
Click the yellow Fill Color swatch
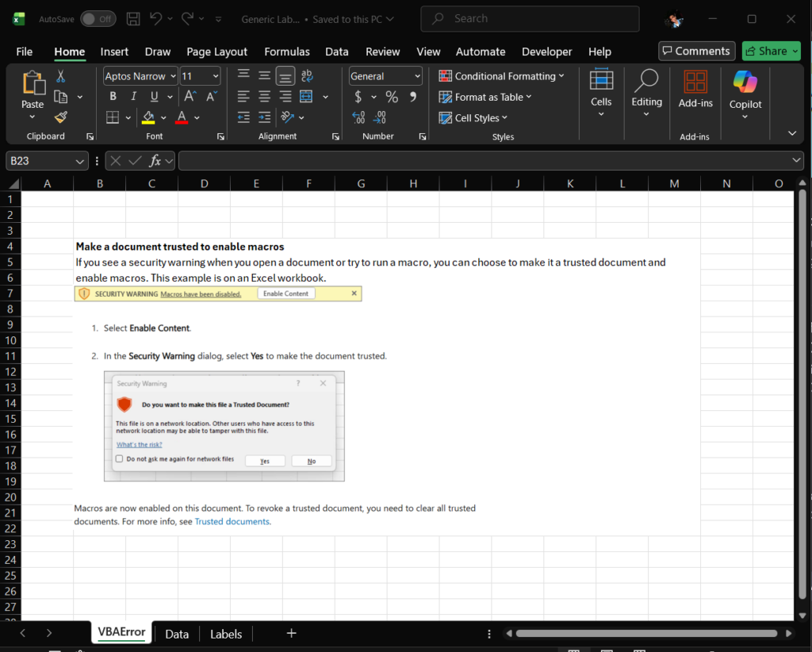[x=148, y=117]
